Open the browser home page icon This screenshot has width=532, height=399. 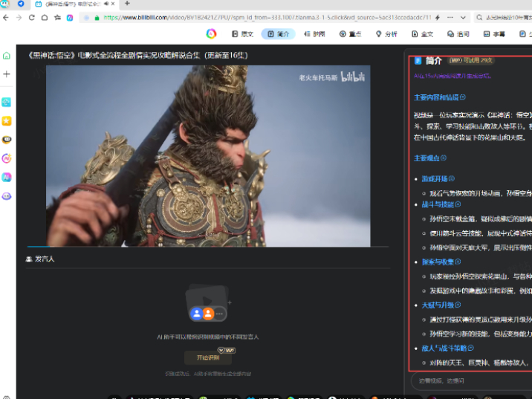[x=45, y=18]
